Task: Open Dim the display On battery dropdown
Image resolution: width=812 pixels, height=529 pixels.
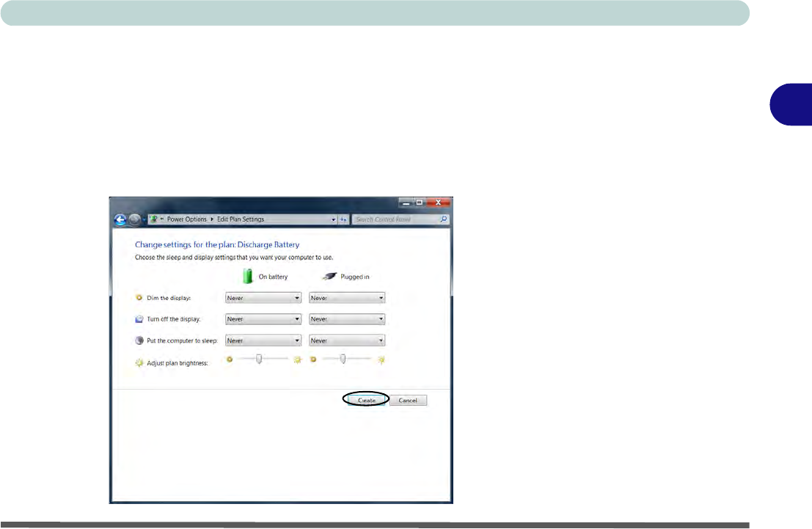Action: click(x=263, y=298)
